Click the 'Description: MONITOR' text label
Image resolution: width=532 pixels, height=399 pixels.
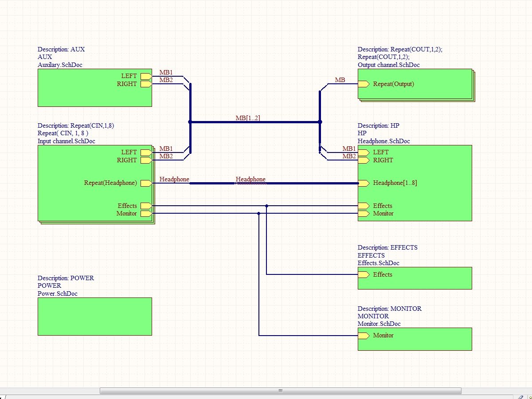389,309
